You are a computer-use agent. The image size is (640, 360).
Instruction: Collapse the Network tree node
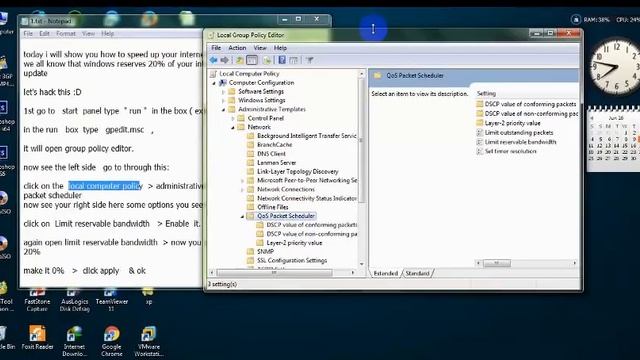[x=233, y=127]
